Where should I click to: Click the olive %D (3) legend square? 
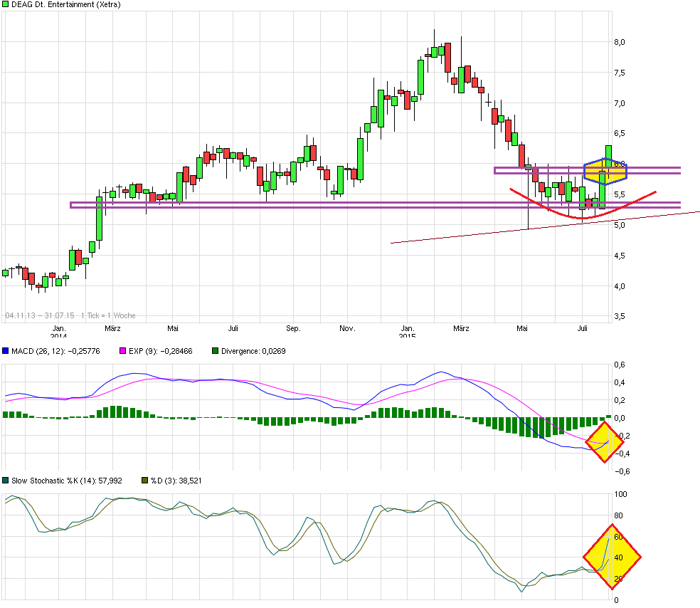tap(146, 481)
